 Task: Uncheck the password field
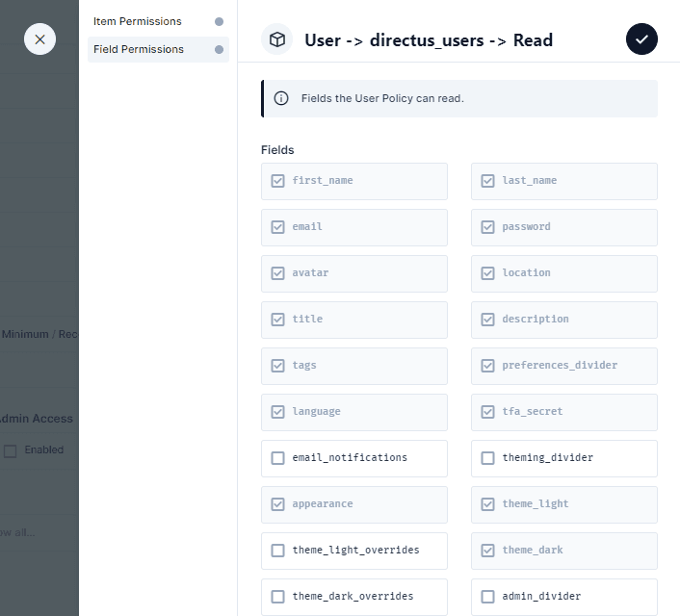pos(487,227)
